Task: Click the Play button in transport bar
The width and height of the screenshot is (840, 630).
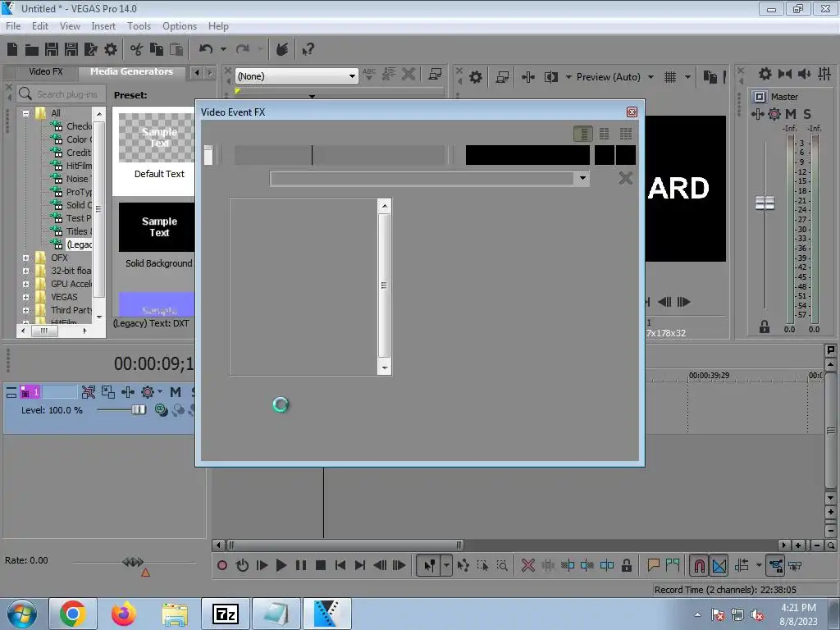Action: coord(281,565)
